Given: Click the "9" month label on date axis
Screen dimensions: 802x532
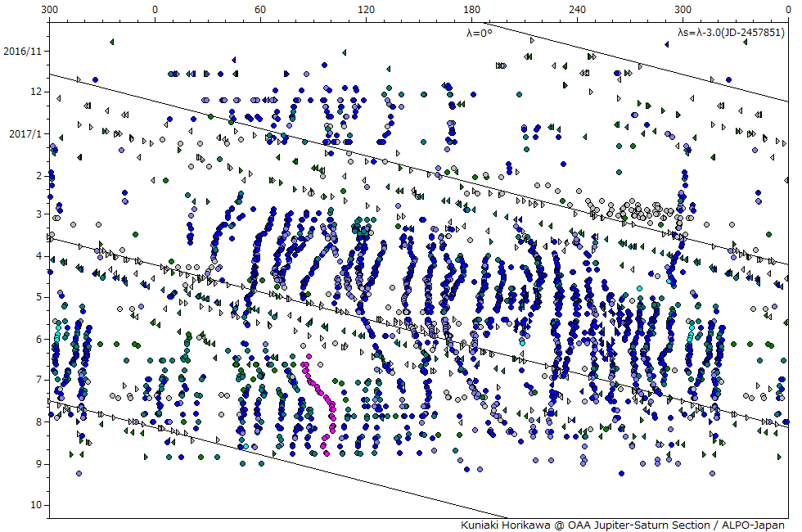Looking at the screenshot, I should 39,464.
